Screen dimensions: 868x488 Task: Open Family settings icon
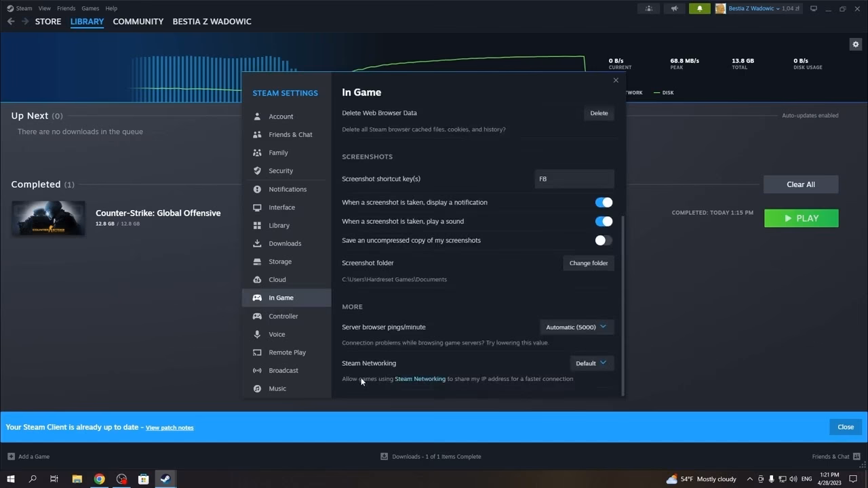pyautogui.click(x=257, y=152)
